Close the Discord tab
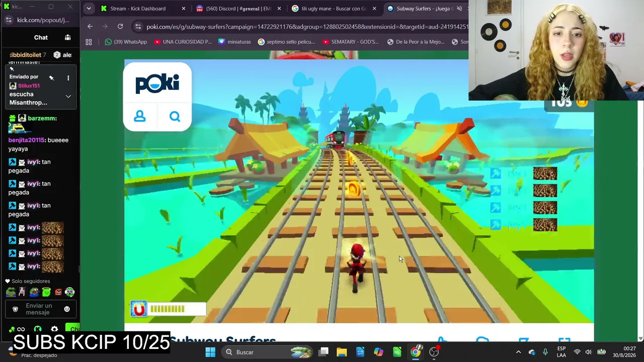The width and height of the screenshot is (644, 362). (279, 9)
